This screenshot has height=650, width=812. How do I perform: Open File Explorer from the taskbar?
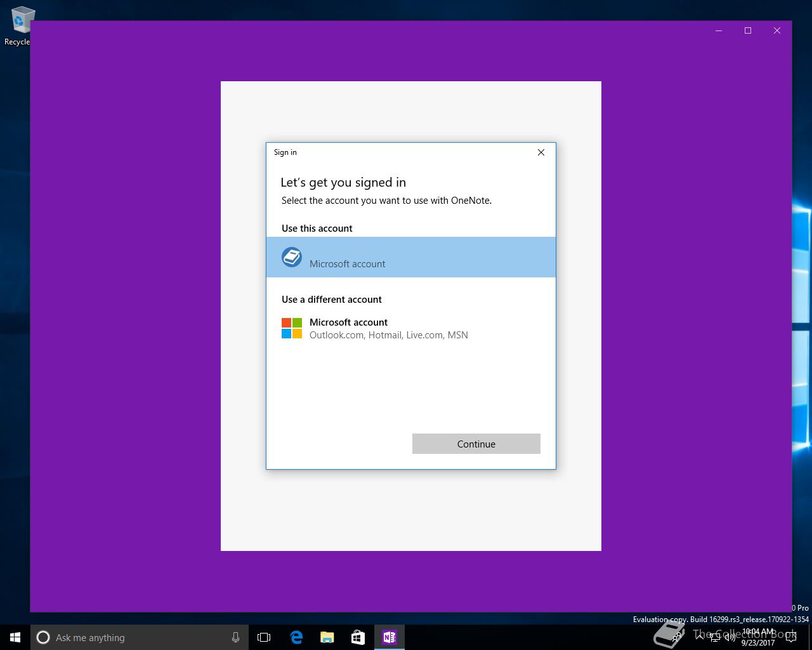327,637
